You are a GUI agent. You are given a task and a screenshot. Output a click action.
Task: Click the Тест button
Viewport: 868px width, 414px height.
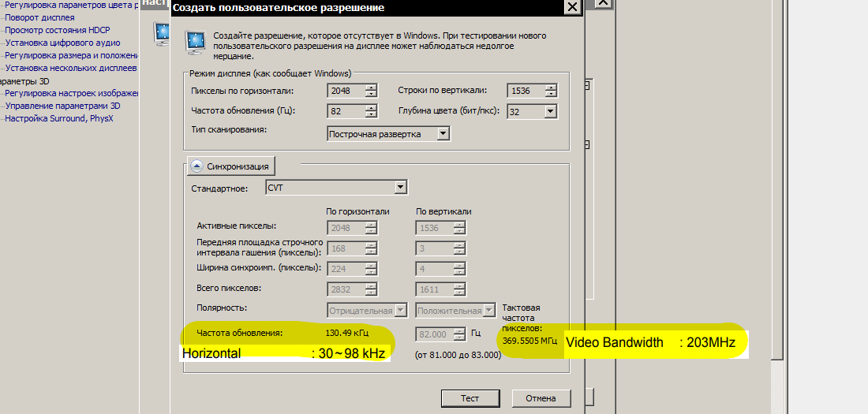[x=470, y=398]
